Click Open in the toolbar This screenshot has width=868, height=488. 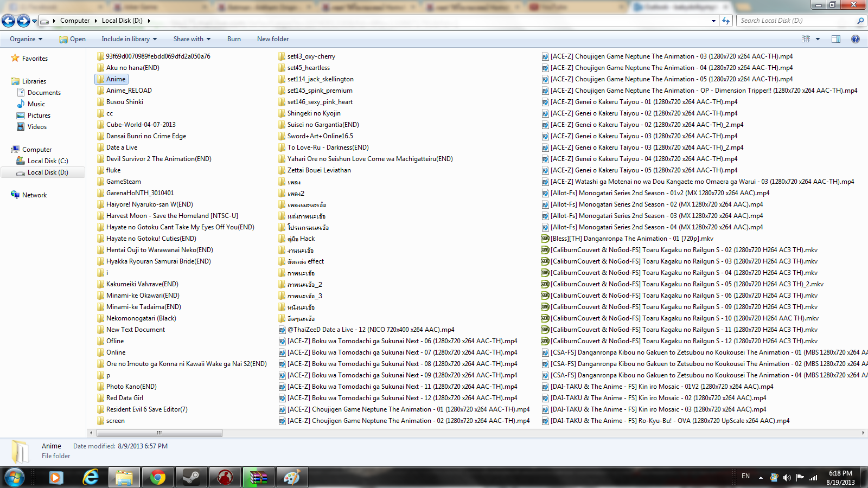coord(72,39)
